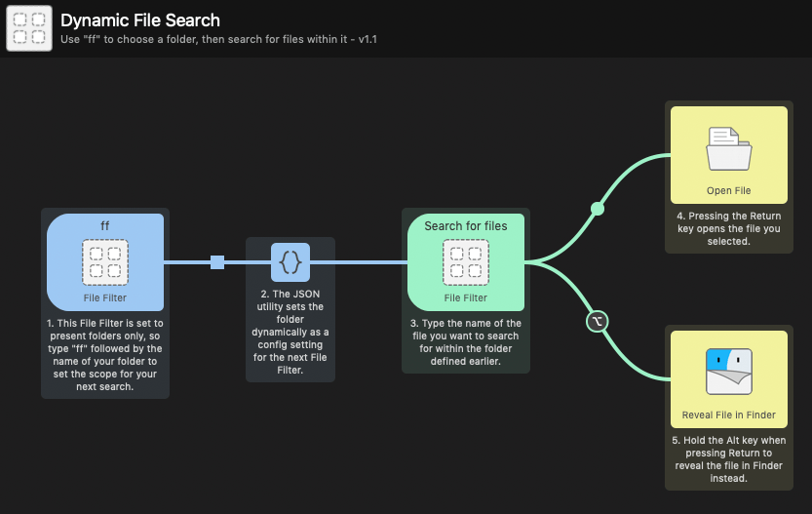
Task: Select note 5 about holding the Alt key
Action: (728, 459)
